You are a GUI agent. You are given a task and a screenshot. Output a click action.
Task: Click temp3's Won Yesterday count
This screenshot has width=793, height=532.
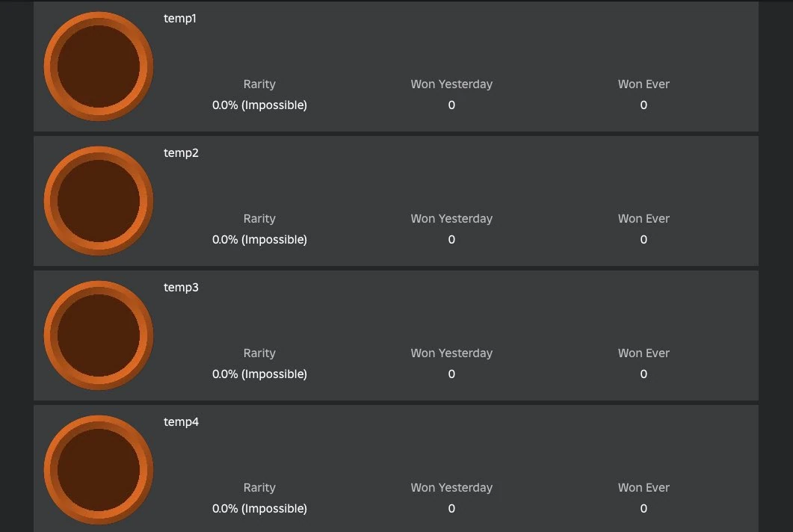[x=451, y=374]
